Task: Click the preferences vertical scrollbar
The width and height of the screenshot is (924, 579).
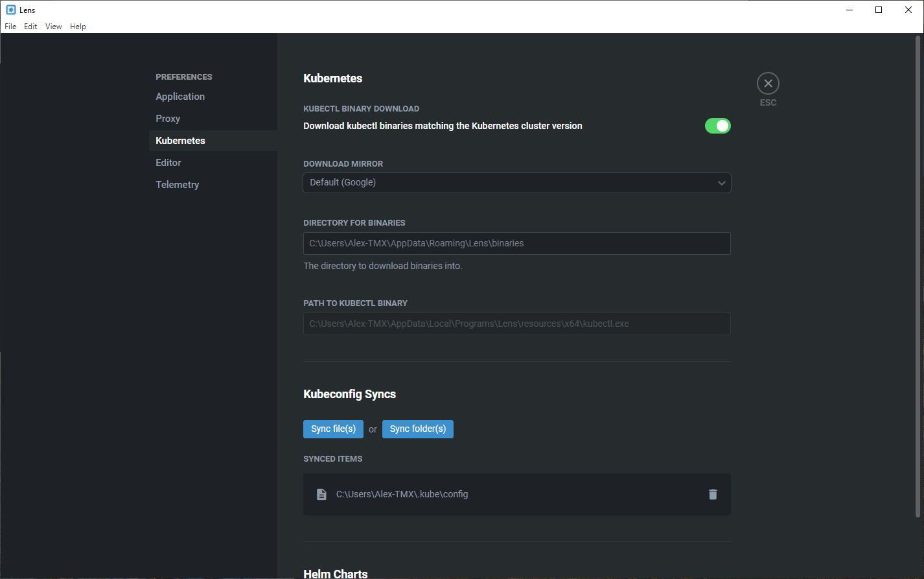Action: pyautogui.click(x=918, y=277)
